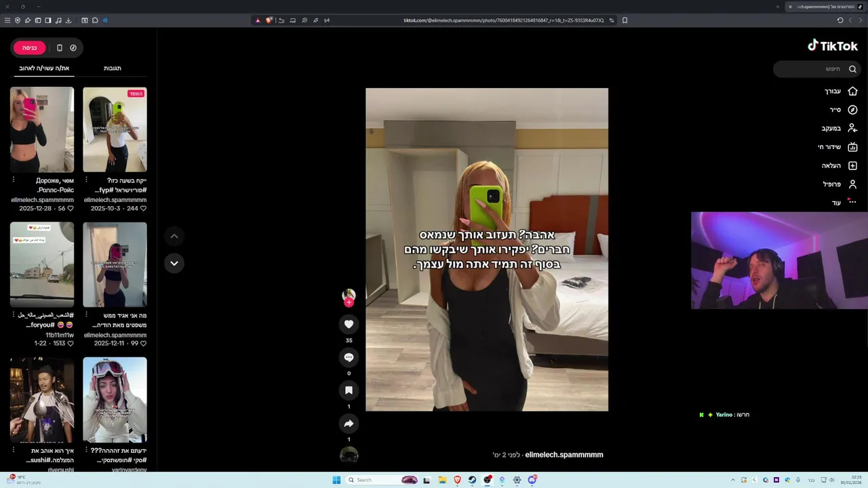
Task: Open the Brave Shields lion icon
Action: pyautogui.click(x=269, y=20)
